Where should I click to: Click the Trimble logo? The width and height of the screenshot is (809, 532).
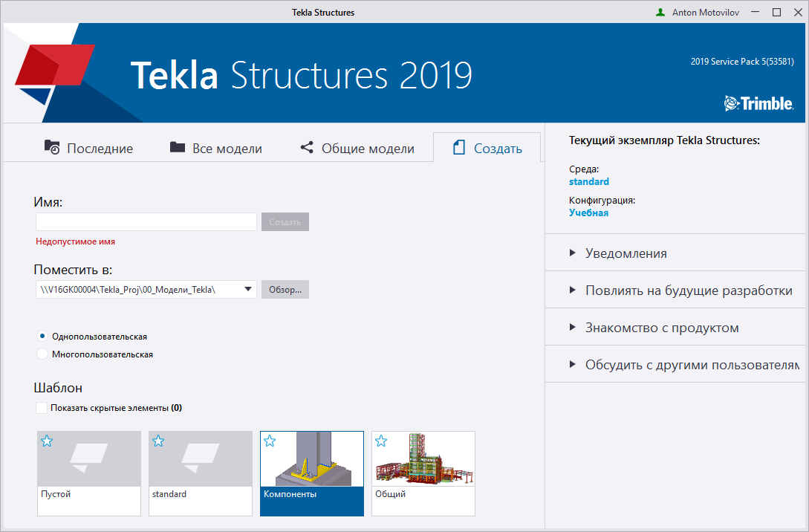[758, 103]
